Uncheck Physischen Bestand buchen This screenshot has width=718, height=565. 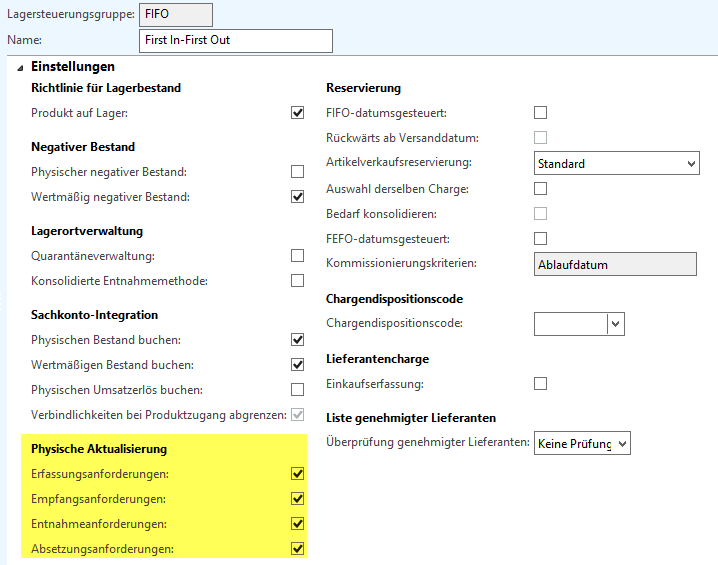pyautogui.click(x=297, y=340)
